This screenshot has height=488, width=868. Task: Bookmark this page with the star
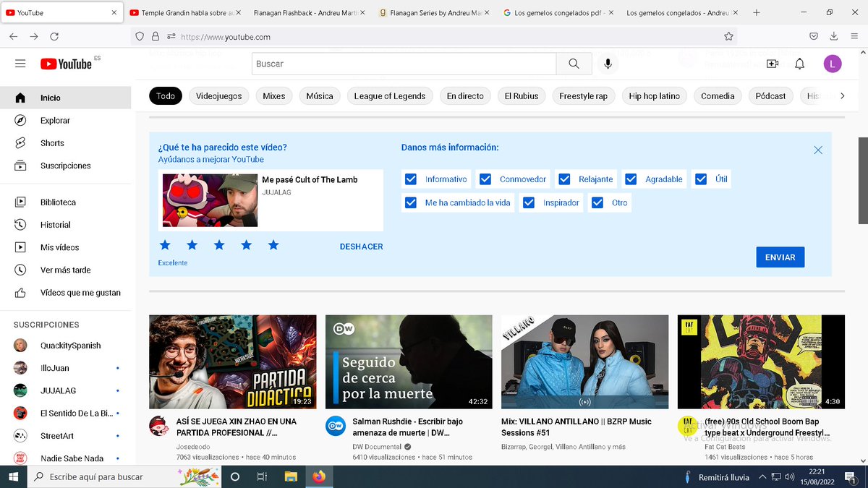[x=728, y=36]
